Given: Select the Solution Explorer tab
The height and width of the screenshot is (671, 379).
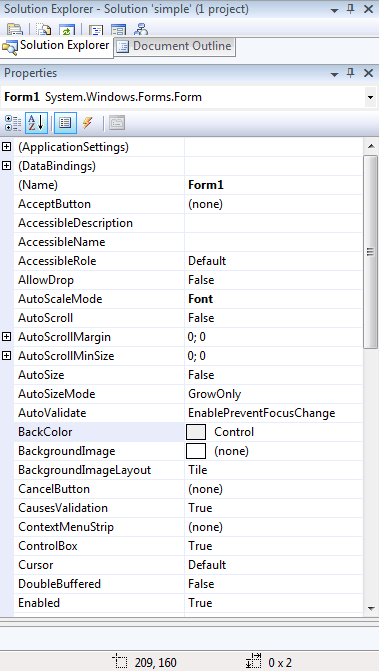Looking at the screenshot, I should coord(56,46).
